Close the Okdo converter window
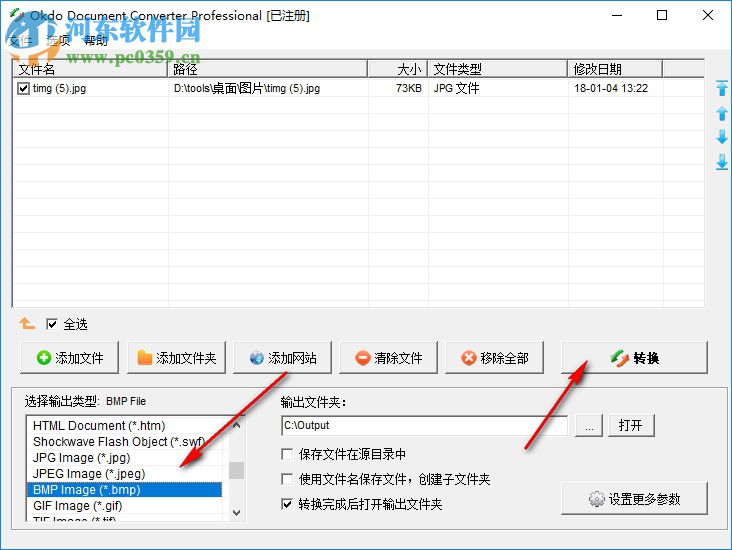Image resolution: width=732 pixels, height=550 pixels. (x=708, y=15)
